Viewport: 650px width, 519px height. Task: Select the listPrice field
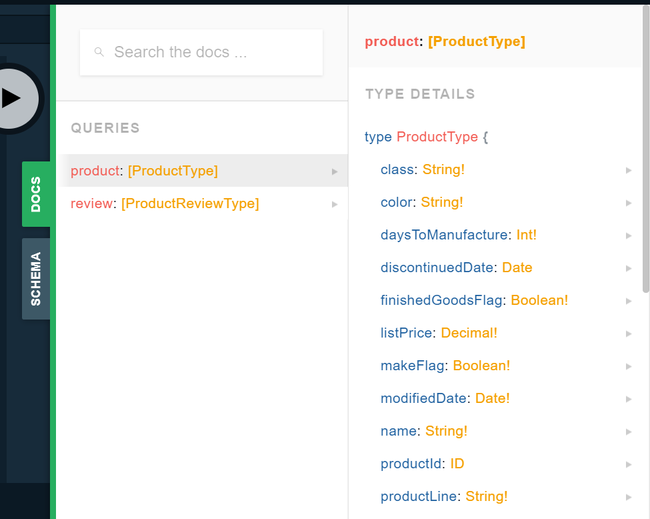[x=407, y=332]
